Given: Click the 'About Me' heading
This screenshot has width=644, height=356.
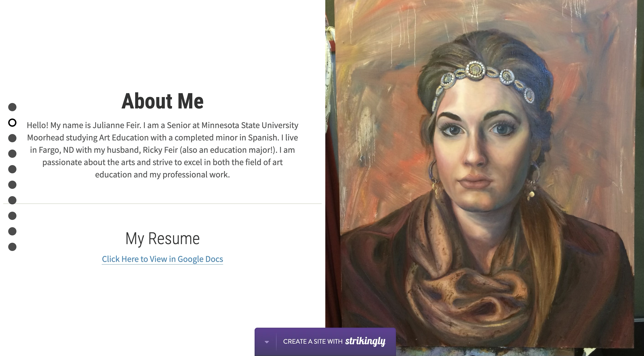Looking at the screenshot, I should coord(162,101).
